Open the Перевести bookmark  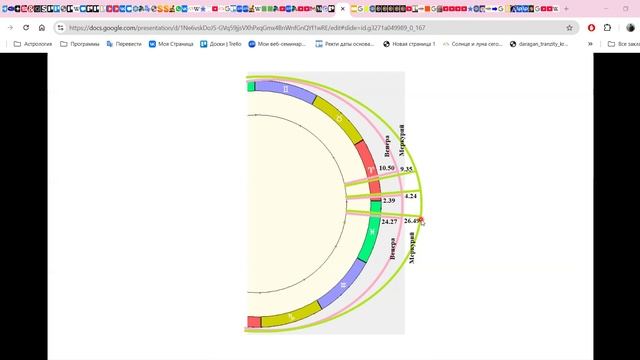click(124, 44)
